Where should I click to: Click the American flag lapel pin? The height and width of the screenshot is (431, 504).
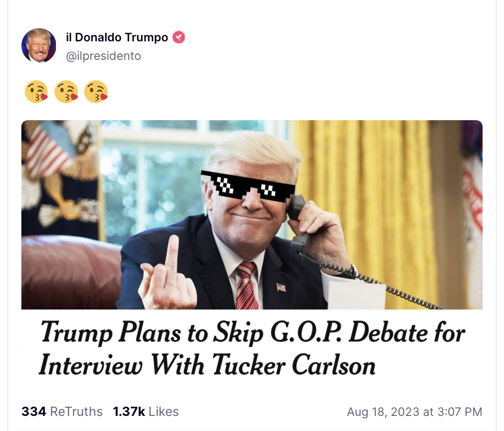point(281,287)
